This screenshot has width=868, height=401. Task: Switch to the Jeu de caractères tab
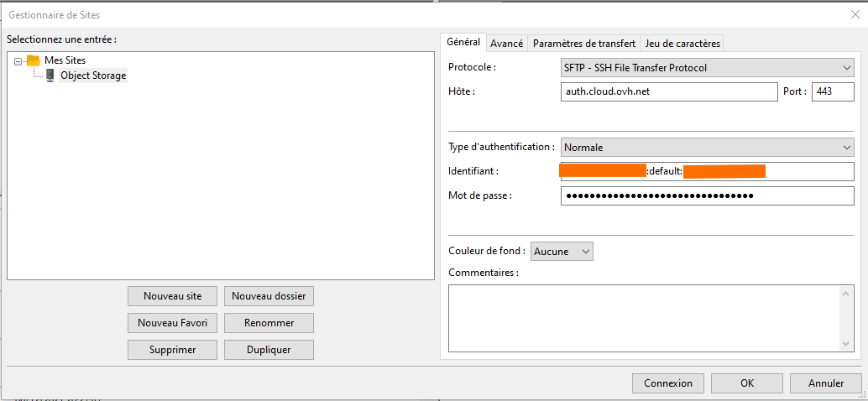[x=682, y=43]
